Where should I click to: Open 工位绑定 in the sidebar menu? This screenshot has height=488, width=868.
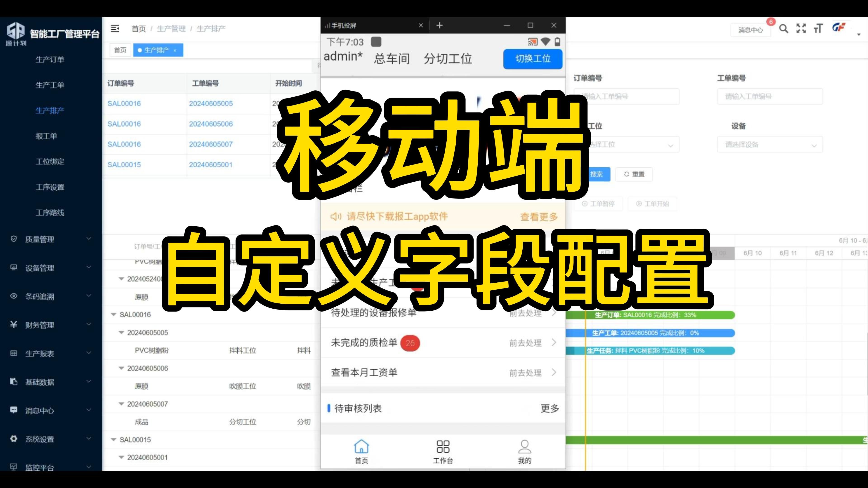click(x=50, y=161)
